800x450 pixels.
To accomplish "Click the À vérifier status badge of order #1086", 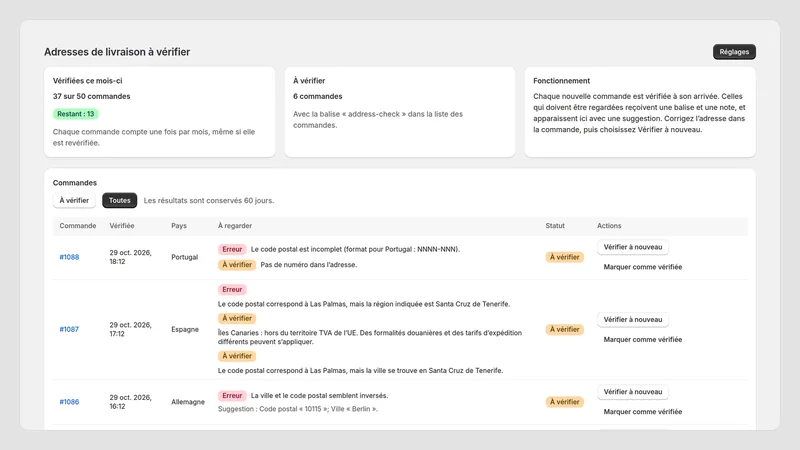I will [564, 402].
